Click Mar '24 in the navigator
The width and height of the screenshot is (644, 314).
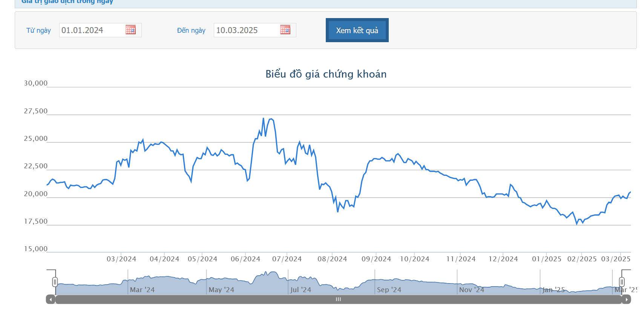[x=142, y=290]
